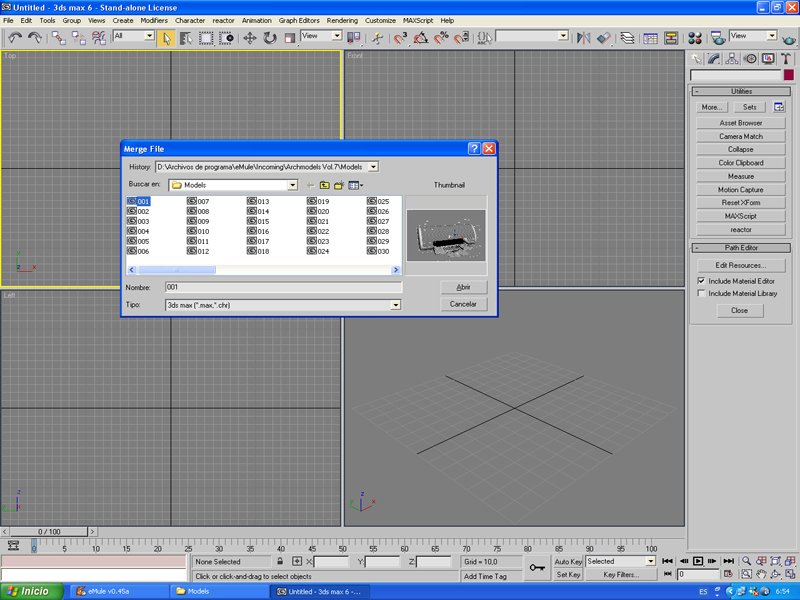This screenshot has height=600, width=800.
Task: Activate the Select Object arrow tool
Action: click(x=166, y=38)
